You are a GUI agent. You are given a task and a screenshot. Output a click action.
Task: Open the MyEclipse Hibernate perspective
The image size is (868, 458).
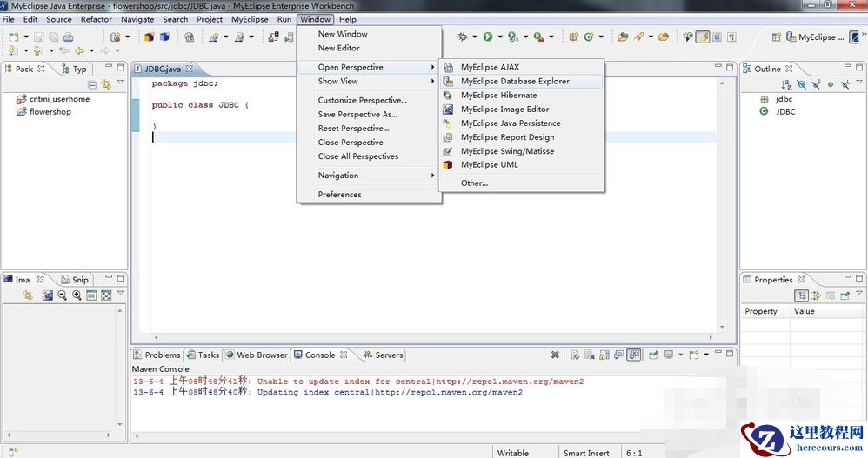498,96
